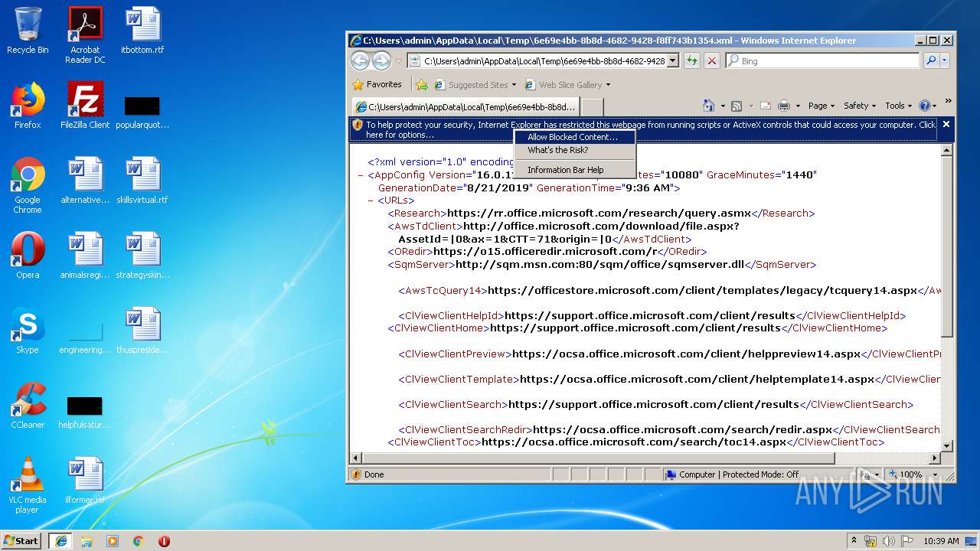This screenshot has width=980, height=551.
Task: Open Firefox from the desktop
Action: click(x=28, y=106)
